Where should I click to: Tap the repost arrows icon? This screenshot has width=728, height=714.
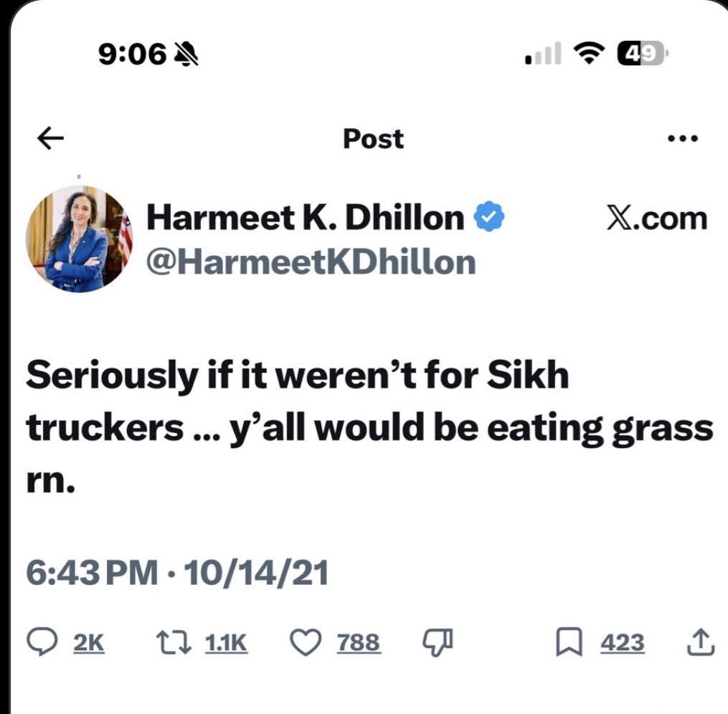[174, 642]
